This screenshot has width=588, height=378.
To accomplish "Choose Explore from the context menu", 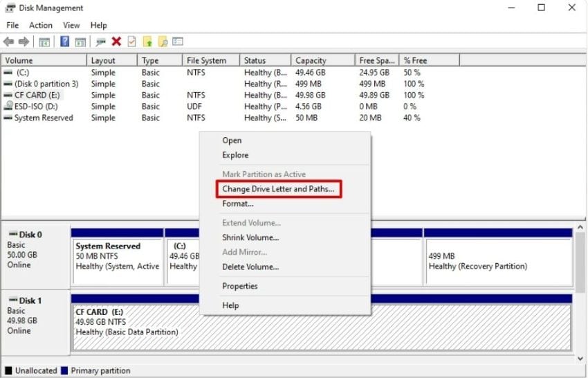I will 285,155.
